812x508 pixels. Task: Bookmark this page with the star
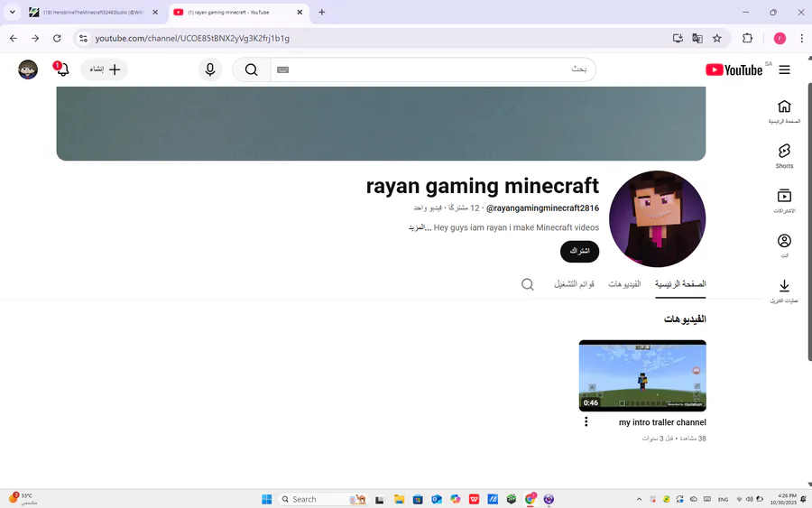(717, 38)
